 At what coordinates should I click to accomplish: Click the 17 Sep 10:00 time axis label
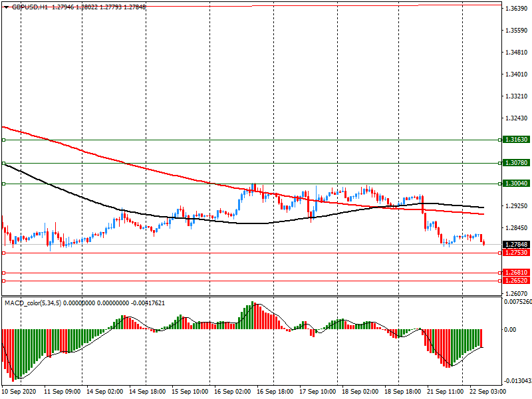pyautogui.click(x=318, y=392)
